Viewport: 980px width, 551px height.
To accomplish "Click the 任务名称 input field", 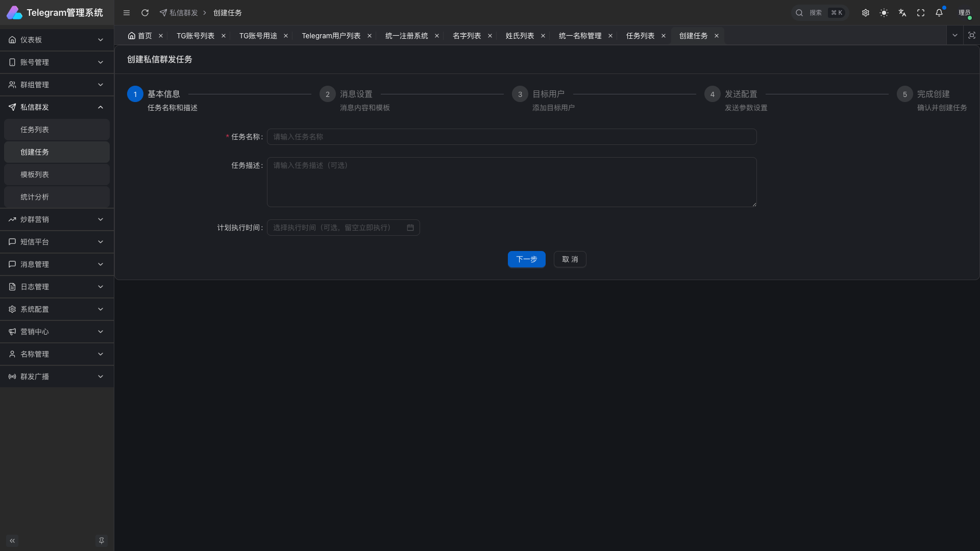I will pyautogui.click(x=511, y=137).
